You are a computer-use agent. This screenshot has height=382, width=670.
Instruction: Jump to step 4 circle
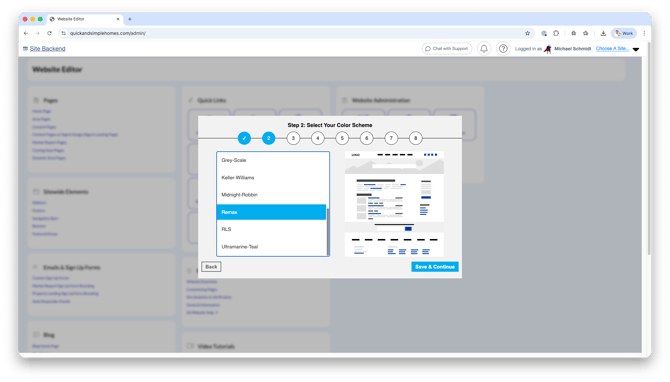pyautogui.click(x=317, y=138)
